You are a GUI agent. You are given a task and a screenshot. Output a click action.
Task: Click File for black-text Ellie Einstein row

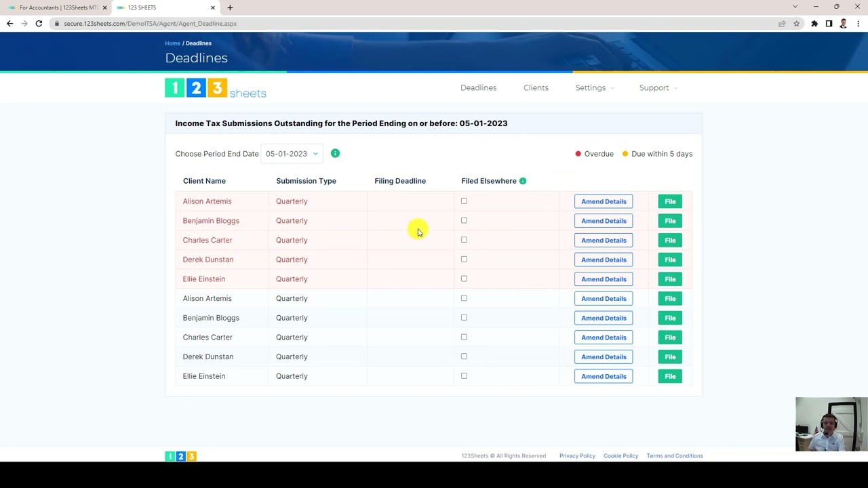coord(670,376)
